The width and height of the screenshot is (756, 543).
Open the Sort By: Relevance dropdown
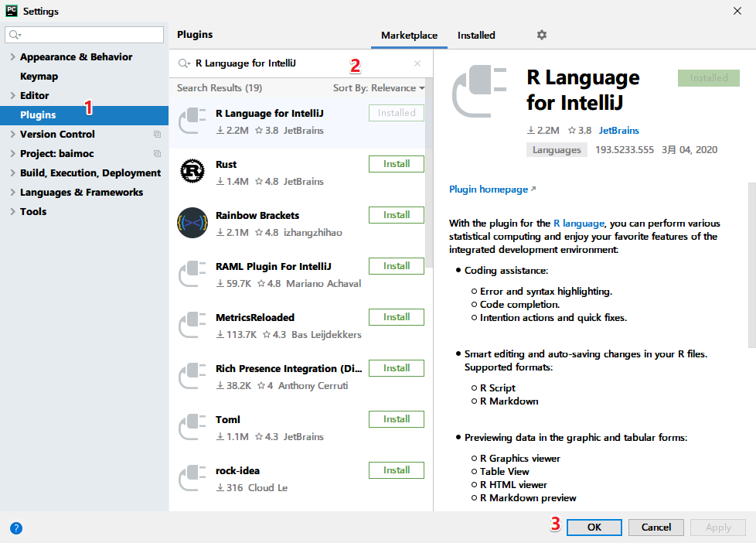pos(379,88)
